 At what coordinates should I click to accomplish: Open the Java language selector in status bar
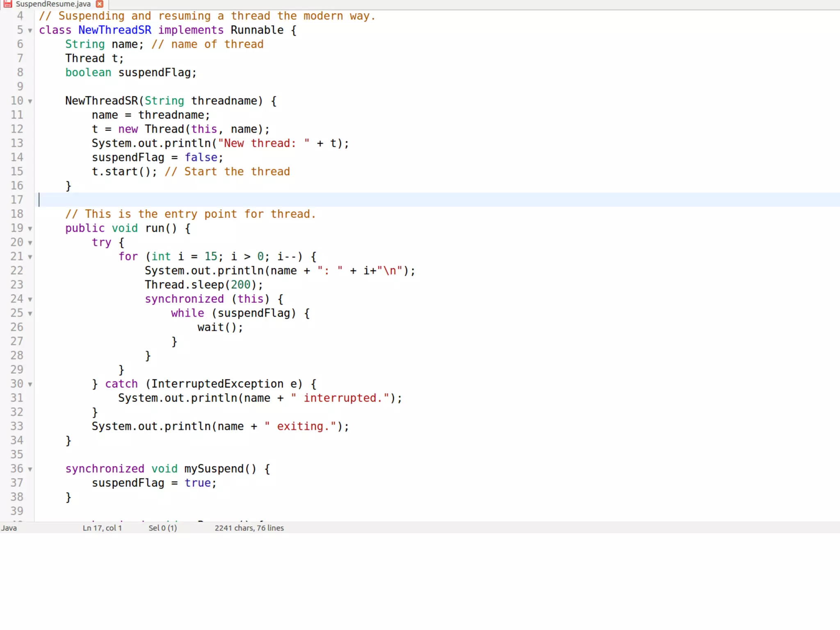(9, 528)
